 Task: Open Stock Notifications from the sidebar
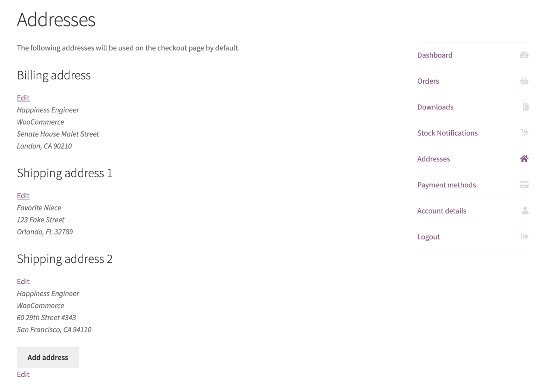pyautogui.click(x=447, y=133)
